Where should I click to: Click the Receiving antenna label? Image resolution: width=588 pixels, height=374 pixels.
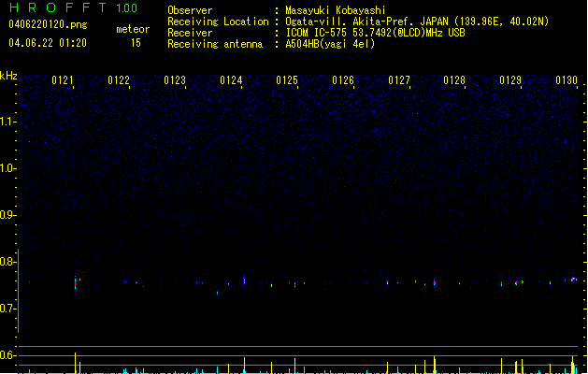click(215, 44)
